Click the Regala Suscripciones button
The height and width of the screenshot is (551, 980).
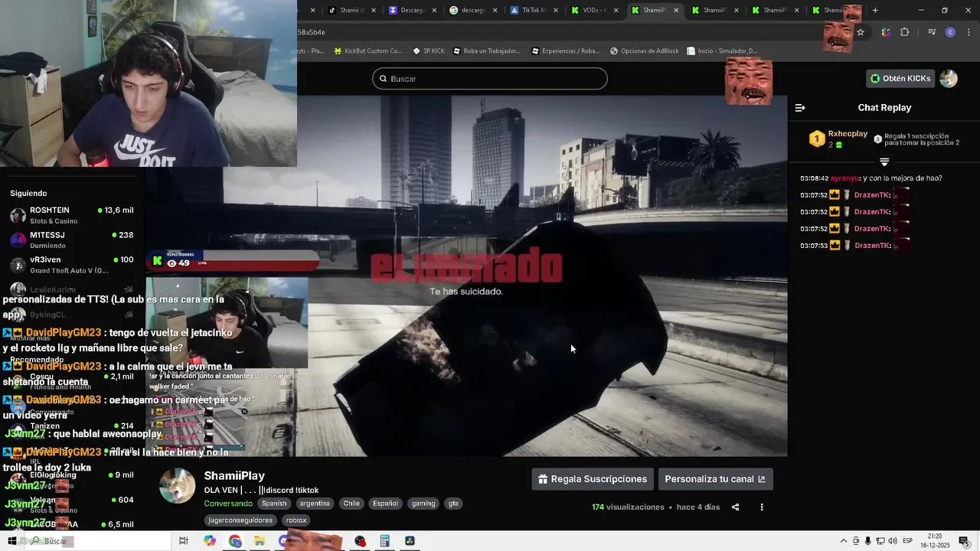[x=593, y=479]
